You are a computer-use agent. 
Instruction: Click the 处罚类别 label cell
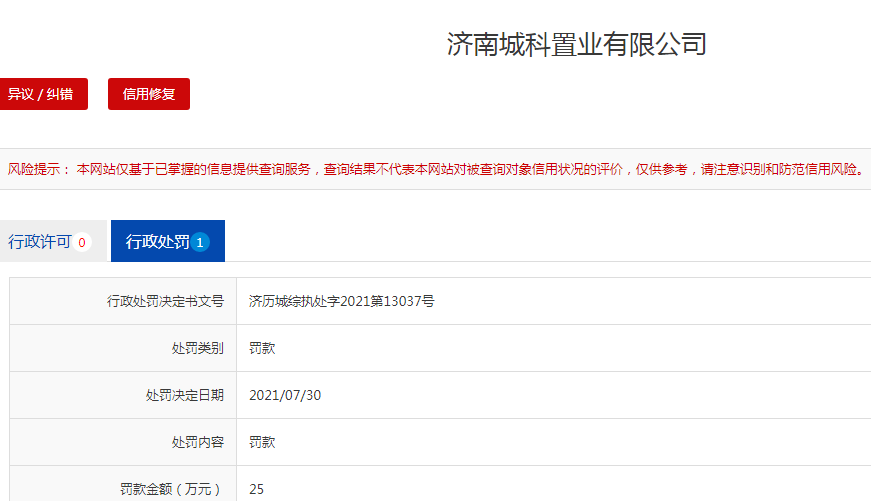coord(123,348)
